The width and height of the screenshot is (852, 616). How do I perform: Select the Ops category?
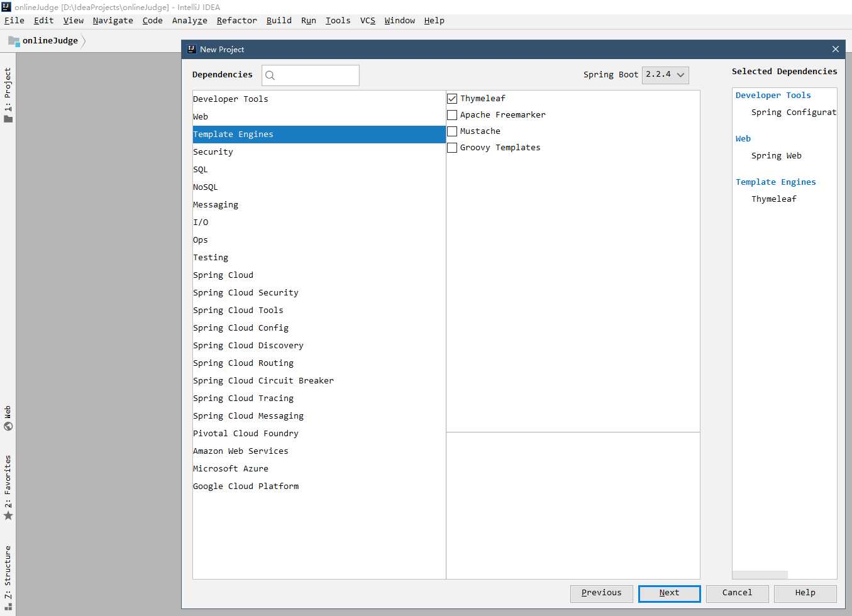(x=319, y=240)
